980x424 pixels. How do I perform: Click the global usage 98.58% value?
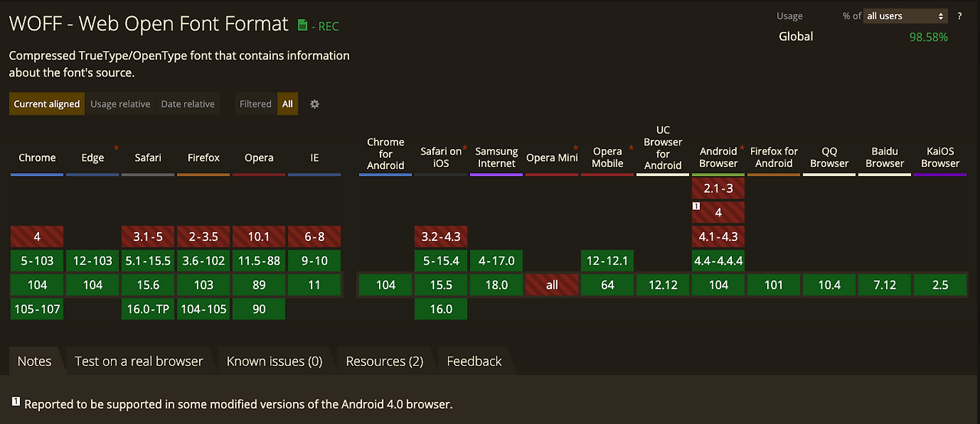coord(929,37)
